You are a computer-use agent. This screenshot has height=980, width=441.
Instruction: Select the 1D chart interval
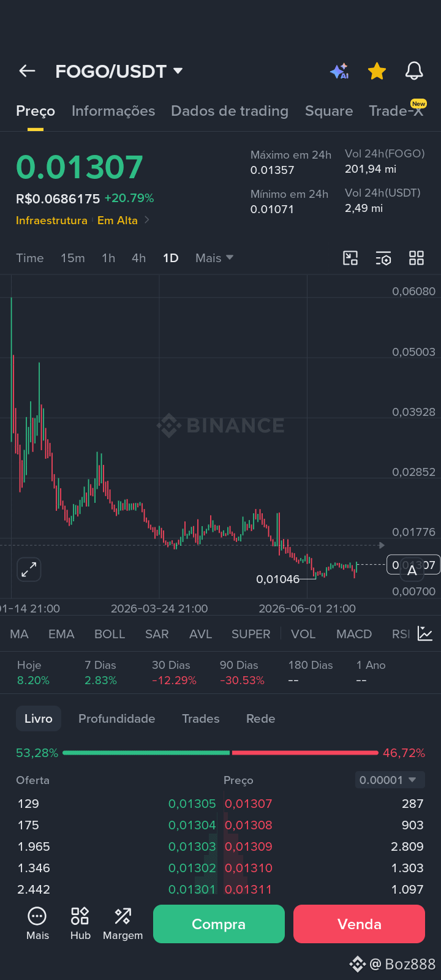(x=171, y=258)
